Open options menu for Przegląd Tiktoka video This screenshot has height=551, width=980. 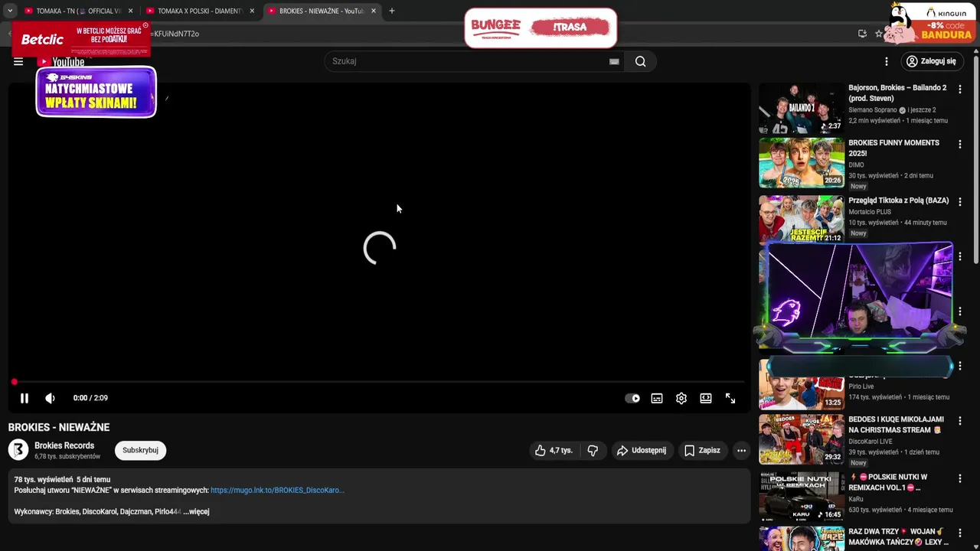pyautogui.click(x=960, y=202)
